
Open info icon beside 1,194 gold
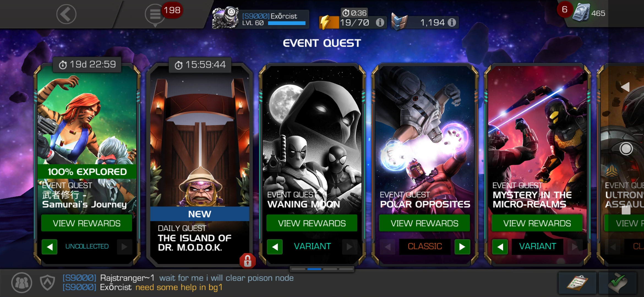click(452, 23)
